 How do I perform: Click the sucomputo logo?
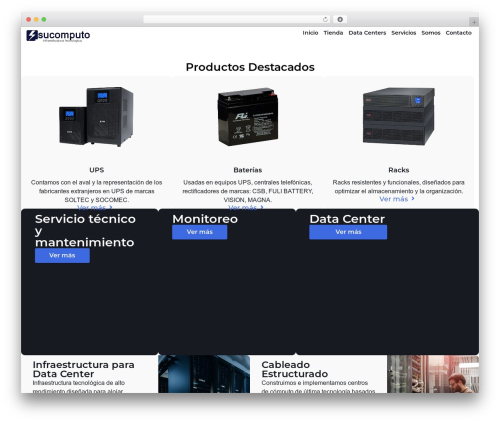click(x=58, y=36)
